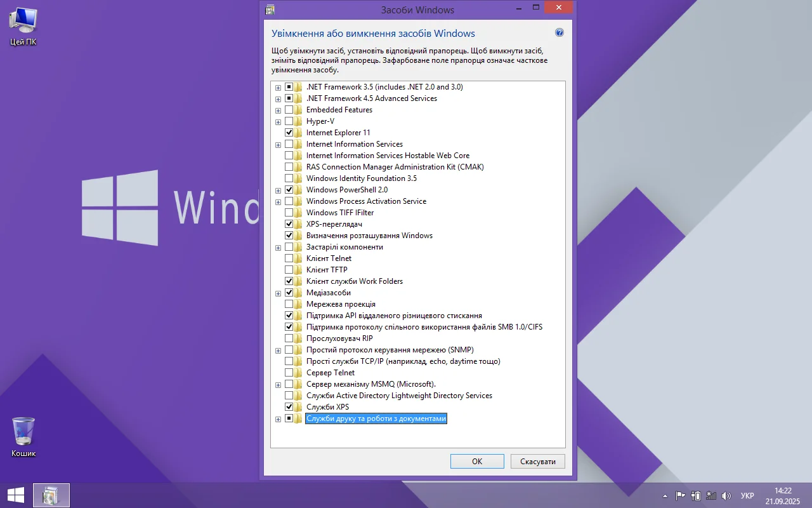
Task: Show hidden tray icons arrow
Action: [x=665, y=496]
